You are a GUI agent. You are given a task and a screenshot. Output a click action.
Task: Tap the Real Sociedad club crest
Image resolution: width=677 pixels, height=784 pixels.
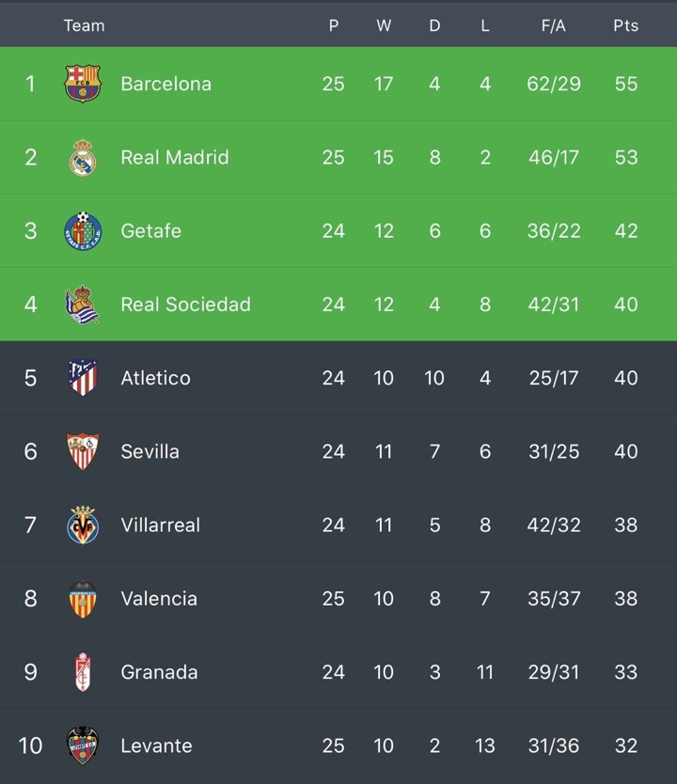pos(83,305)
